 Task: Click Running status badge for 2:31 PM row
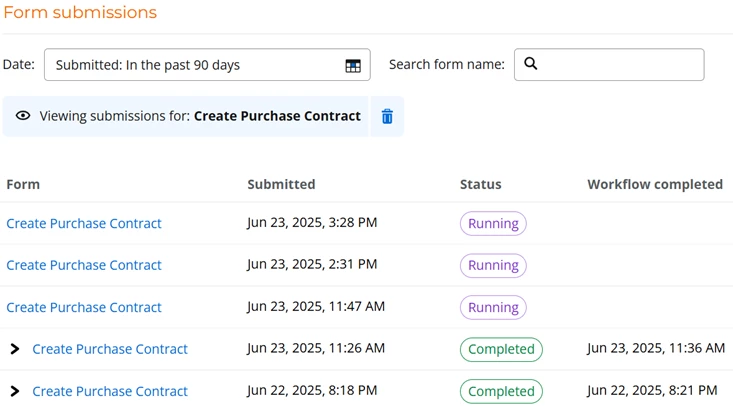493,265
